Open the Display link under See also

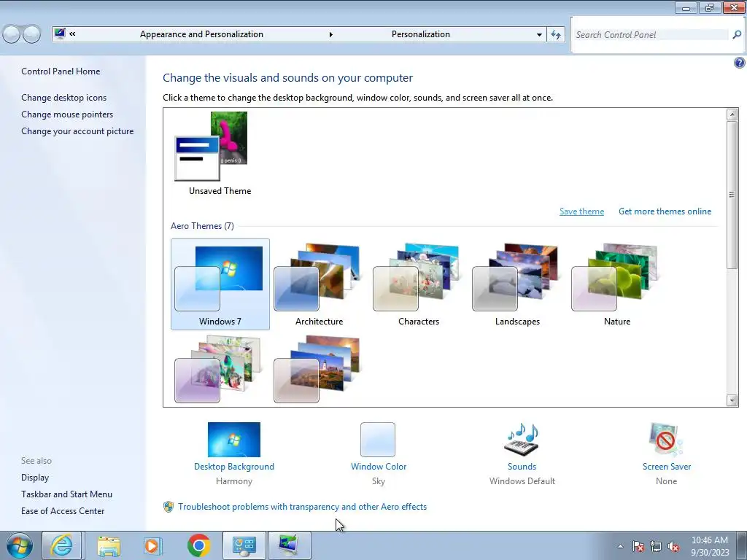[35, 478]
